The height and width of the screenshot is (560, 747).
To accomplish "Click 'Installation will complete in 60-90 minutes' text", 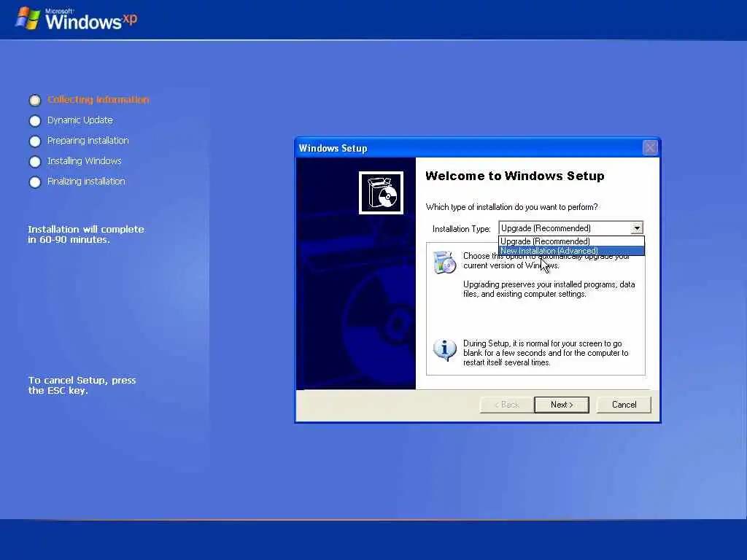I will (86, 234).
